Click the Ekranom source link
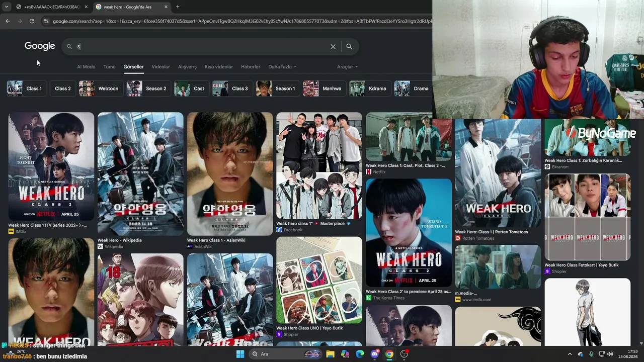This screenshot has height=362, width=644. pos(560,167)
